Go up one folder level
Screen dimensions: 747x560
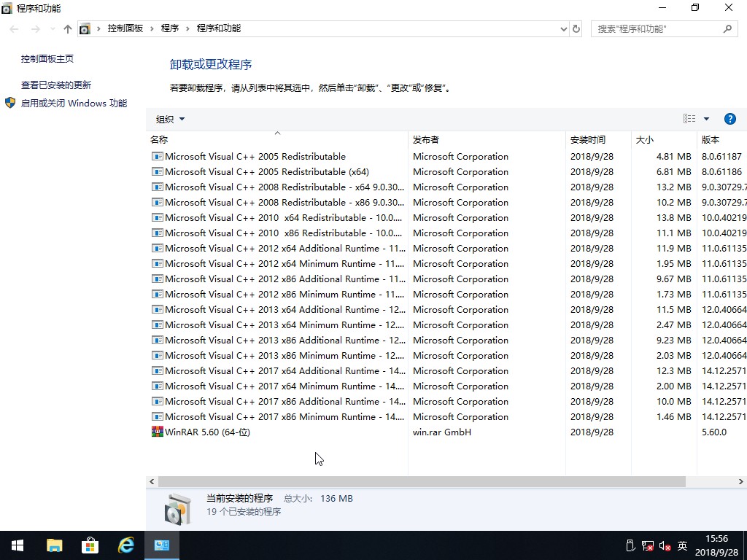pyautogui.click(x=68, y=29)
